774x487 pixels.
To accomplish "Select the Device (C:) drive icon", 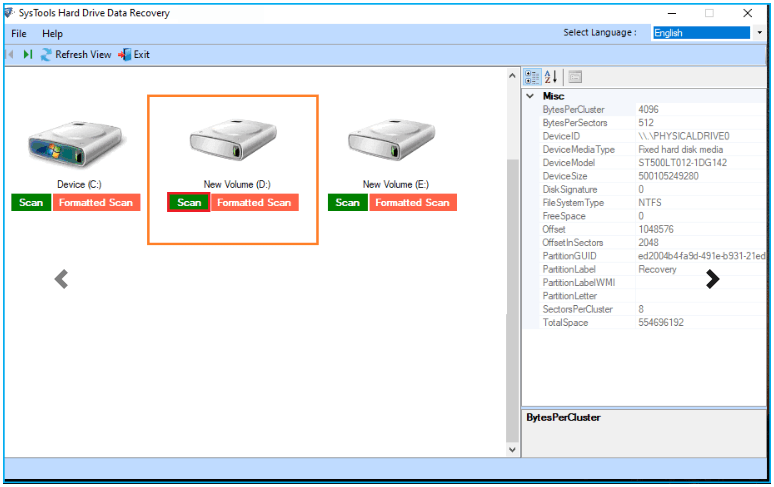I will (76, 144).
